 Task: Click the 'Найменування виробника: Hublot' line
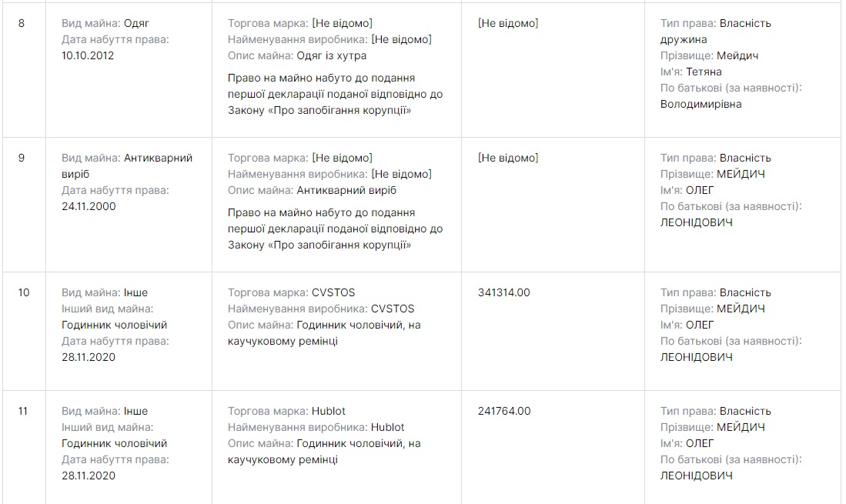point(316,427)
